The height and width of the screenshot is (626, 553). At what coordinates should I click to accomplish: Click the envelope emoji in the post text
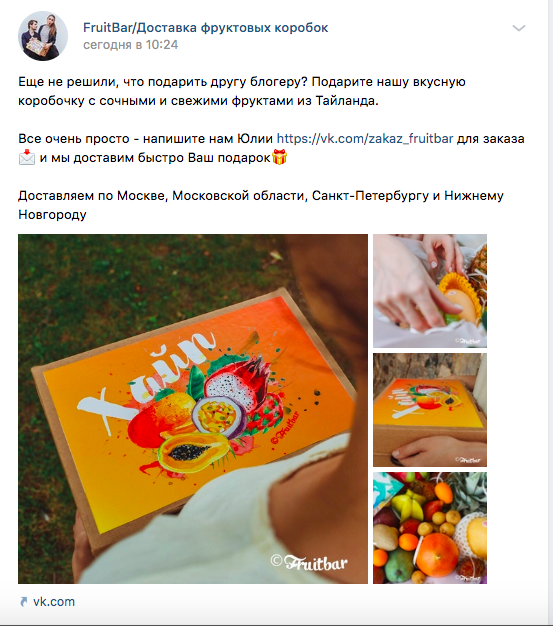(x=27, y=158)
